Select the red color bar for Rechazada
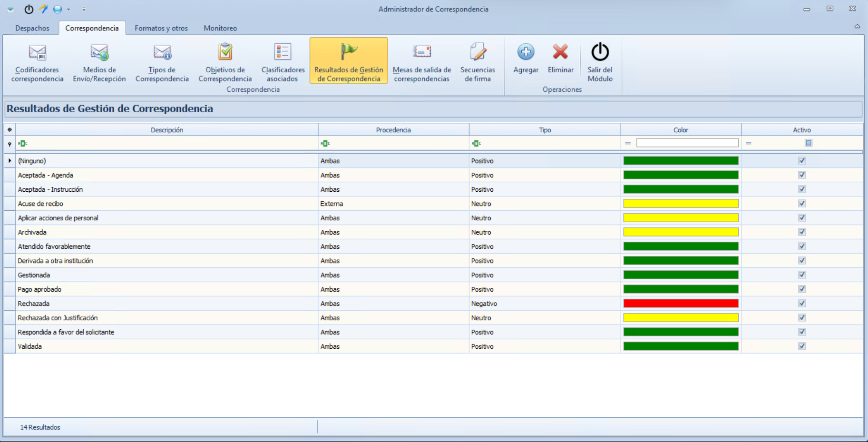Screen dimensions: 868x442 pos(680,303)
